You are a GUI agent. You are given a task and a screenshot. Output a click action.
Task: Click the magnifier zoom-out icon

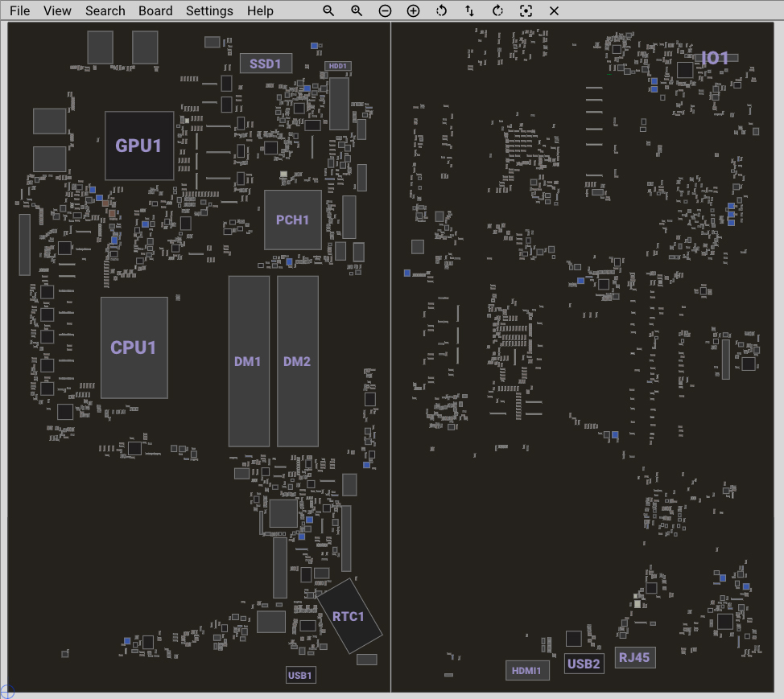click(x=328, y=11)
